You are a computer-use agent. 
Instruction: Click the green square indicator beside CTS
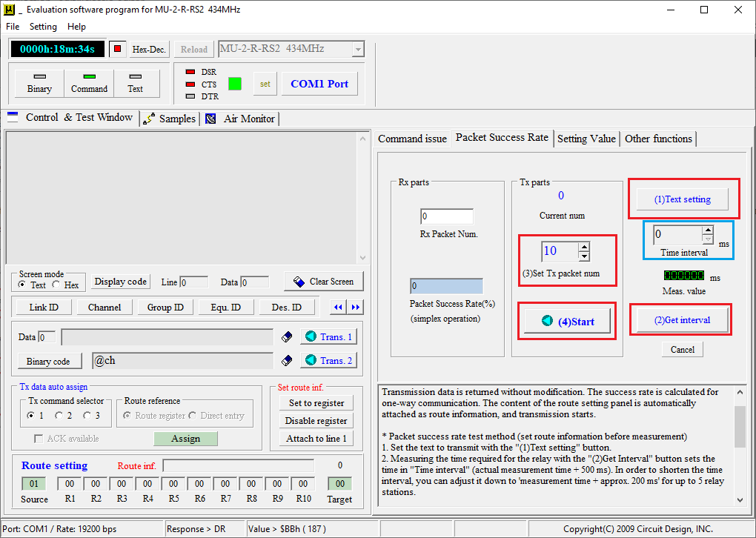click(235, 84)
